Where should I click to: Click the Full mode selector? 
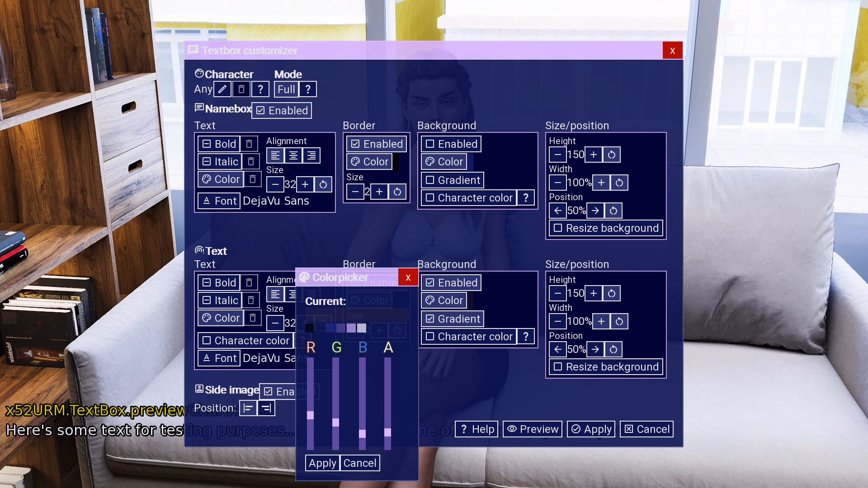(286, 89)
